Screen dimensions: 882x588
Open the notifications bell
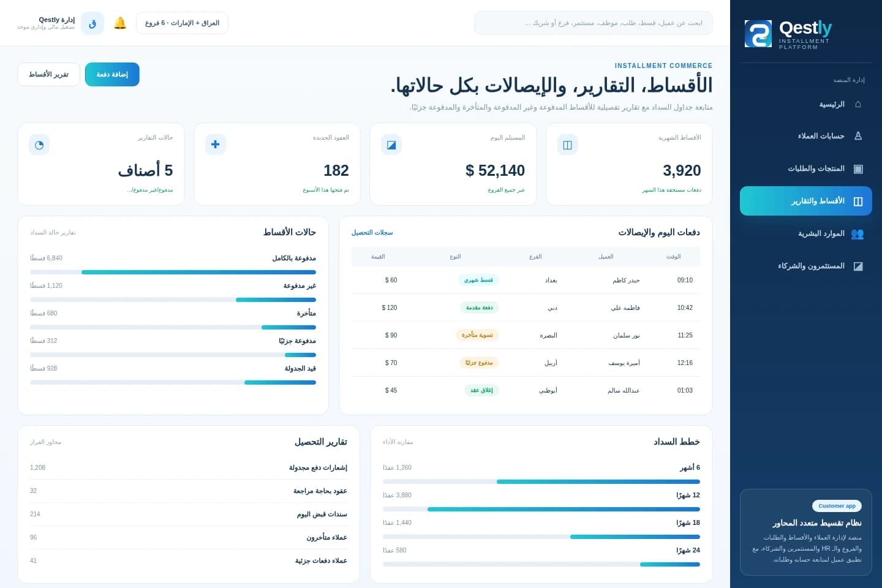tap(120, 23)
